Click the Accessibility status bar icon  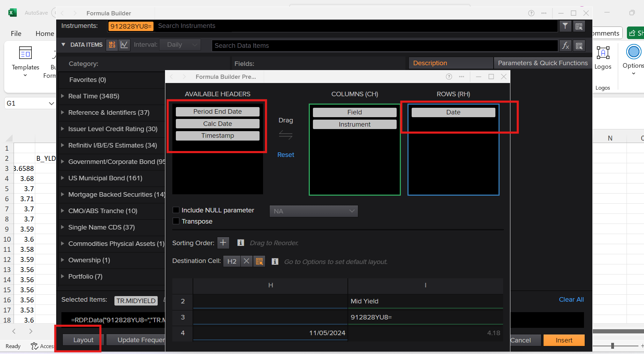point(34,346)
